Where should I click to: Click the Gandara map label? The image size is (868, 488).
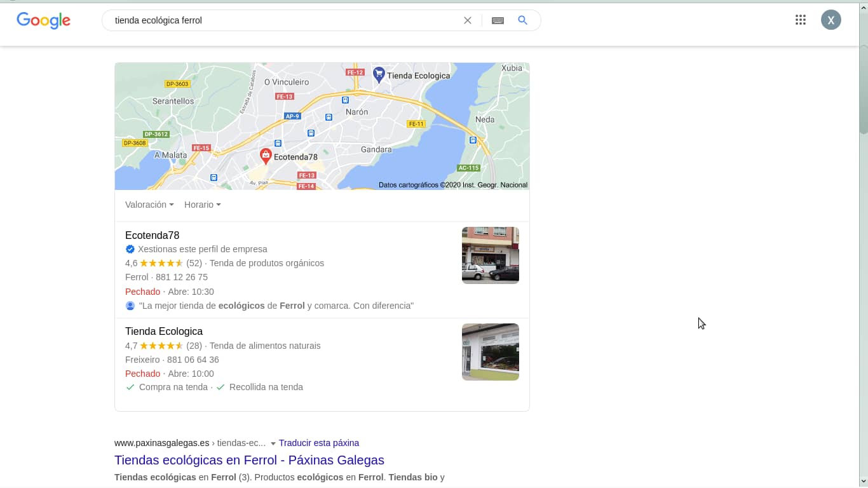376,149
